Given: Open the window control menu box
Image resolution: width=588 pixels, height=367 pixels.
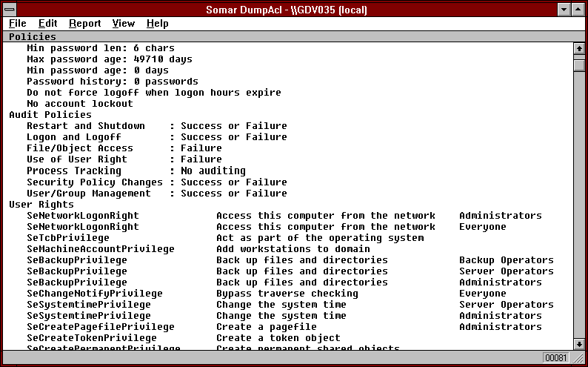Looking at the screenshot, I should pyautogui.click(x=10, y=10).
